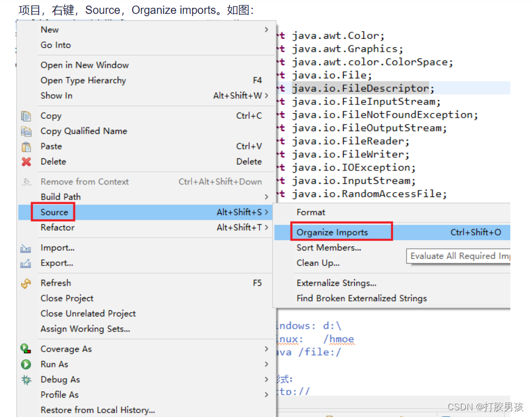Select Coverage As menu entry
Viewport: 532px width, 417px height.
point(146,349)
